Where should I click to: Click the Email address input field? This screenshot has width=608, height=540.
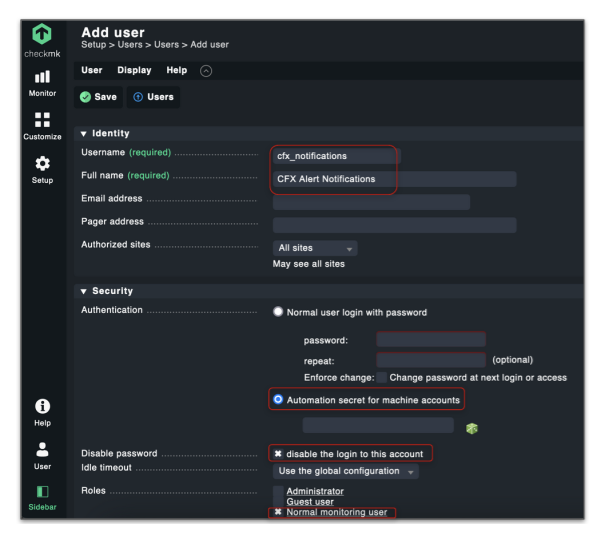[371, 202]
